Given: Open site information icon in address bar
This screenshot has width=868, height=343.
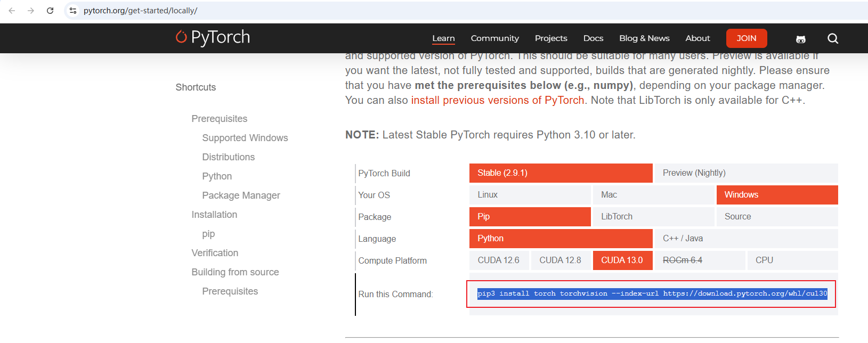Looking at the screenshot, I should tap(73, 11).
